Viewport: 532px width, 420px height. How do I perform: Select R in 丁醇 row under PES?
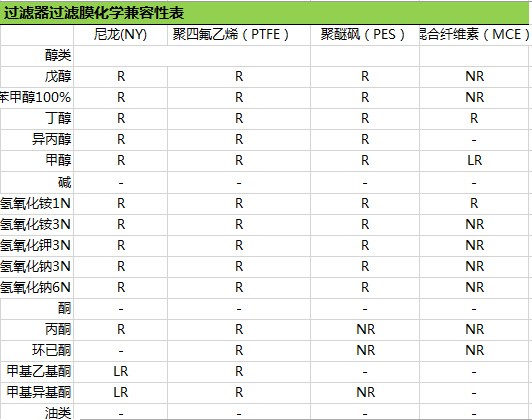pos(365,118)
